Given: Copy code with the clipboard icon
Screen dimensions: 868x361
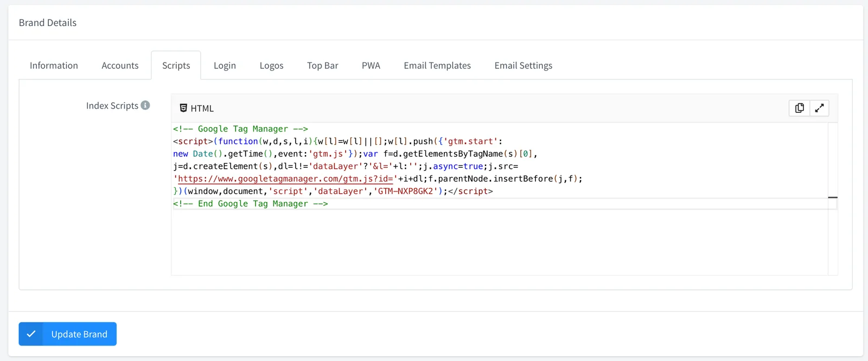Looking at the screenshot, I should [799, 108].
